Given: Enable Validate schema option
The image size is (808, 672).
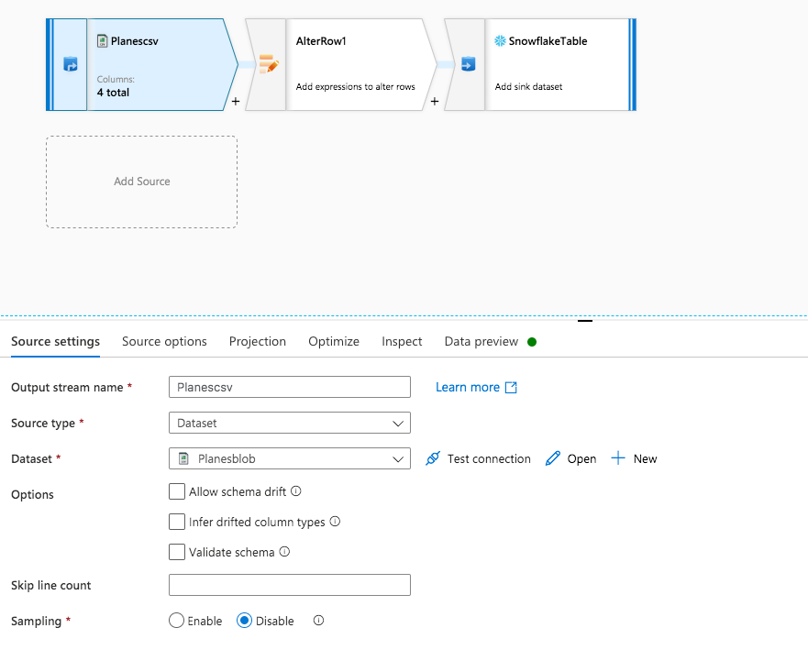Looking at the screenshot, I should pos(177,552).
